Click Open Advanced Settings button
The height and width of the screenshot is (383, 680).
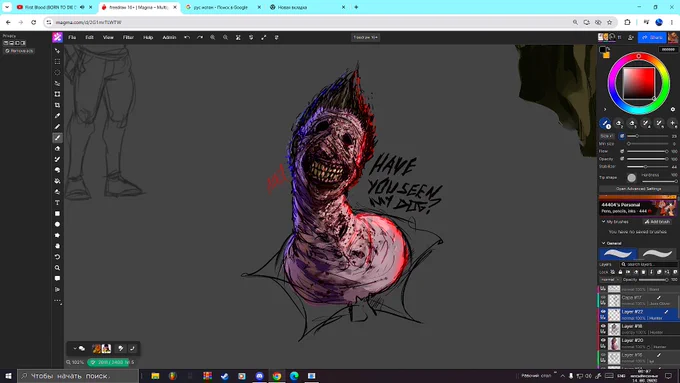click(x=638, y=189)
